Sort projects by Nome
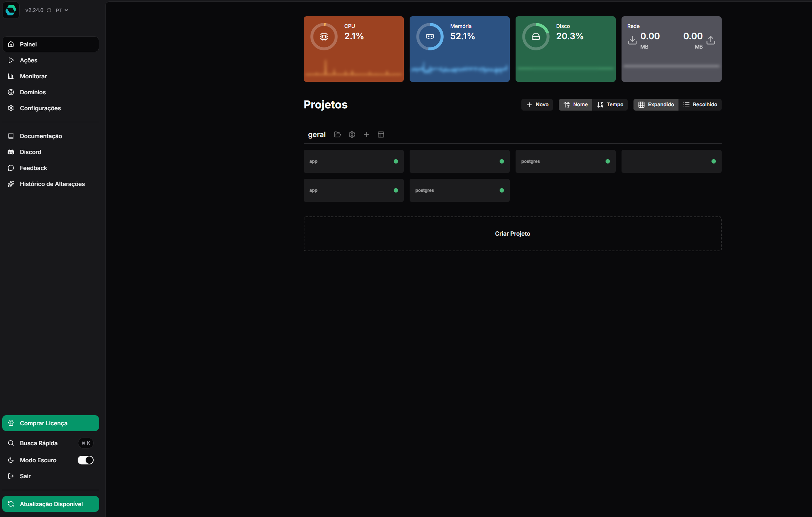 tap(575, 104)
